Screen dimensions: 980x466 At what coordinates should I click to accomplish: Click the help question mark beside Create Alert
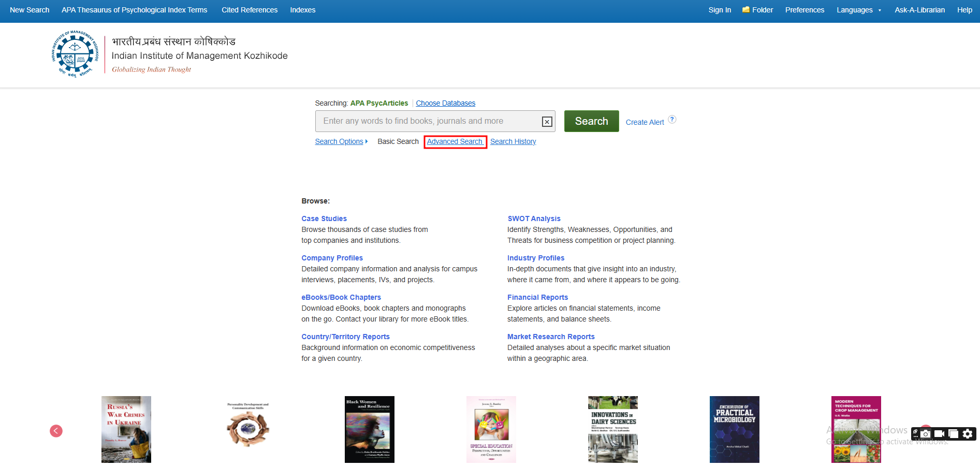[x=672, y=120]
